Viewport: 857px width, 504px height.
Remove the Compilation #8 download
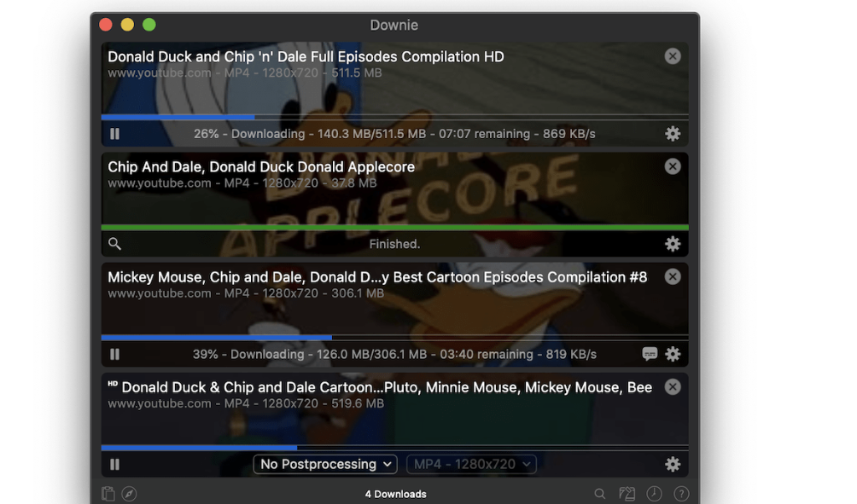tap(673, 276)
